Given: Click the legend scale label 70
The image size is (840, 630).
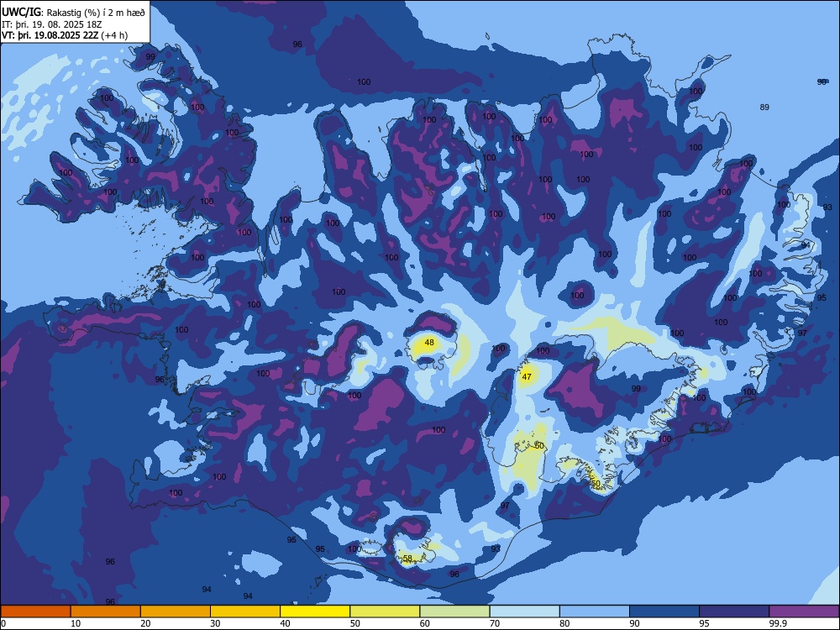Looking at the screenshot, I should pyautogui.click(x=495, y=623).
